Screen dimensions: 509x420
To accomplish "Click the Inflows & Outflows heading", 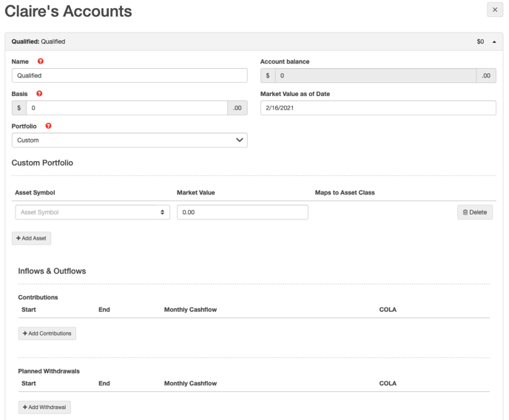I will (x=52, y=271).
